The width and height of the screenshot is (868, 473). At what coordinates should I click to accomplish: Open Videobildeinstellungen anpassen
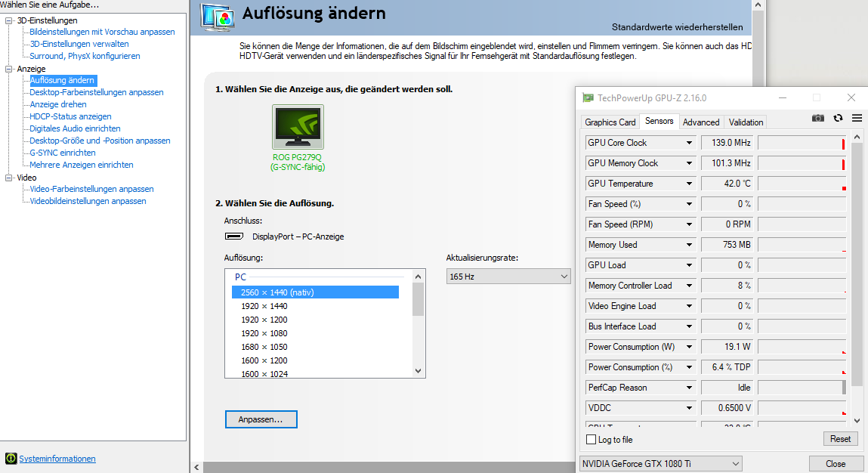click(88, 202)
